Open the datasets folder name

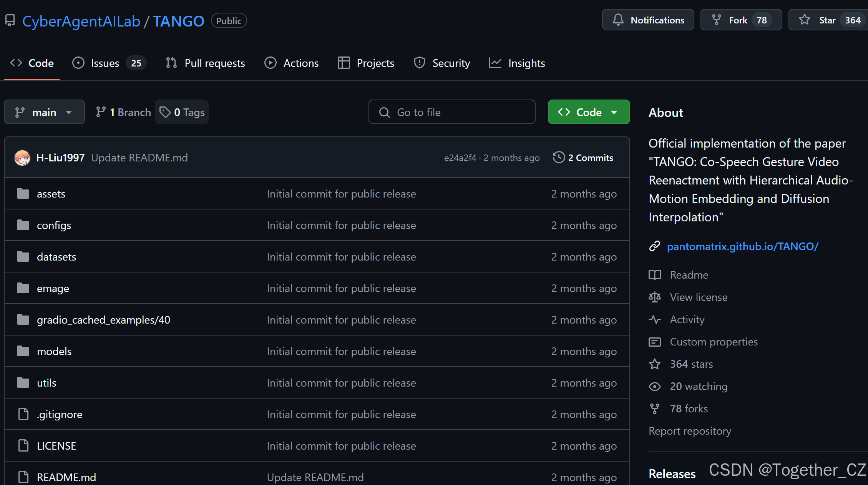[56, 257]
